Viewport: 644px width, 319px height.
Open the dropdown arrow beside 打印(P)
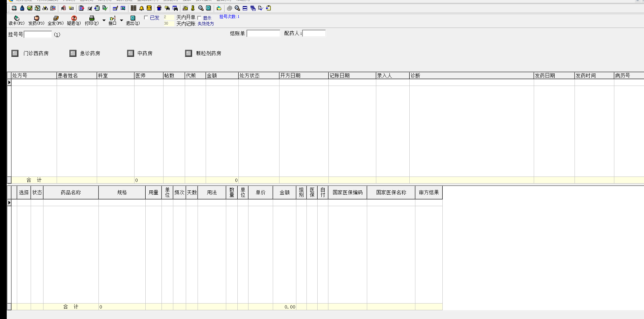point(104,20)
